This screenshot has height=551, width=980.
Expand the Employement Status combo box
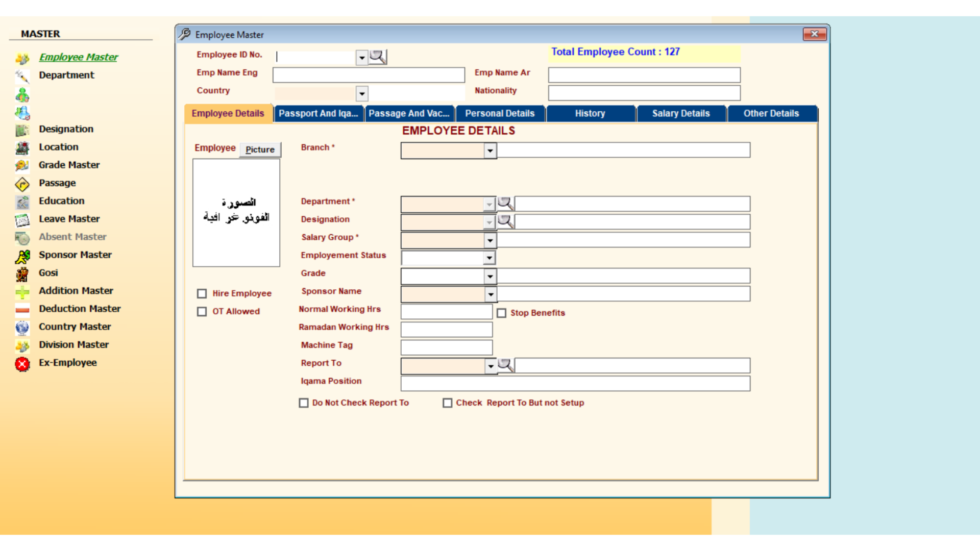click(x=489, y=258)
